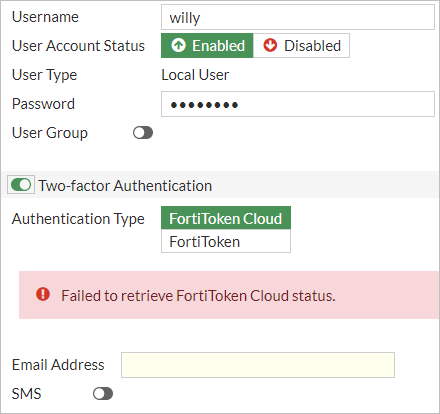Select FortiToken Cloud authentication type
The image size is (440, 414).
tap(226, 218)
